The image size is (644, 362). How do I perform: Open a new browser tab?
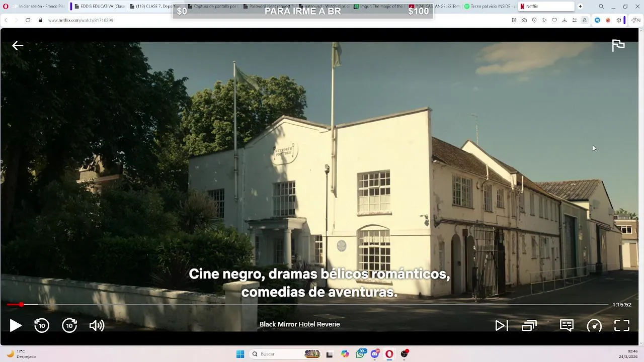[x=580, y=7]
